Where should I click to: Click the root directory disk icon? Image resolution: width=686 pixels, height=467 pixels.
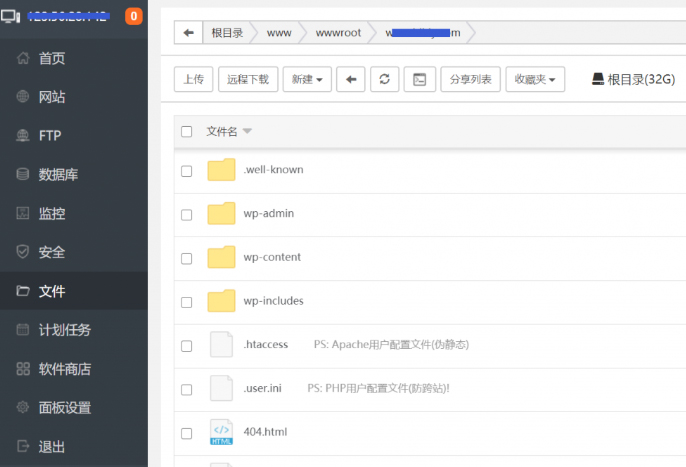(x=598, y=79)
